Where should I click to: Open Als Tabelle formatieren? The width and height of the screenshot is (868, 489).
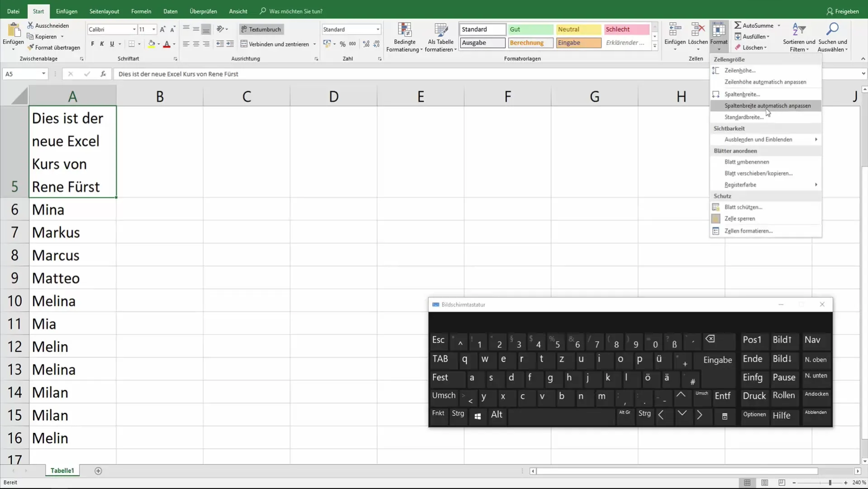coord(440,38)
